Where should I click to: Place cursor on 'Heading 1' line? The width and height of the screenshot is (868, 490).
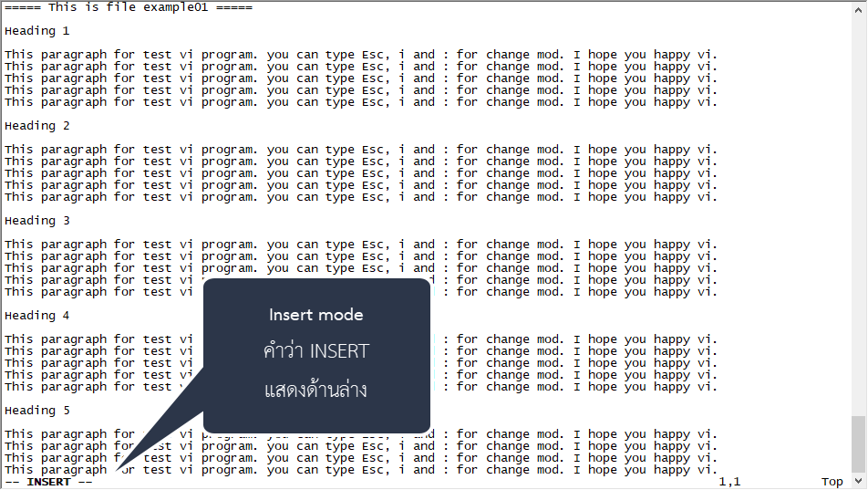pos(36,31)
